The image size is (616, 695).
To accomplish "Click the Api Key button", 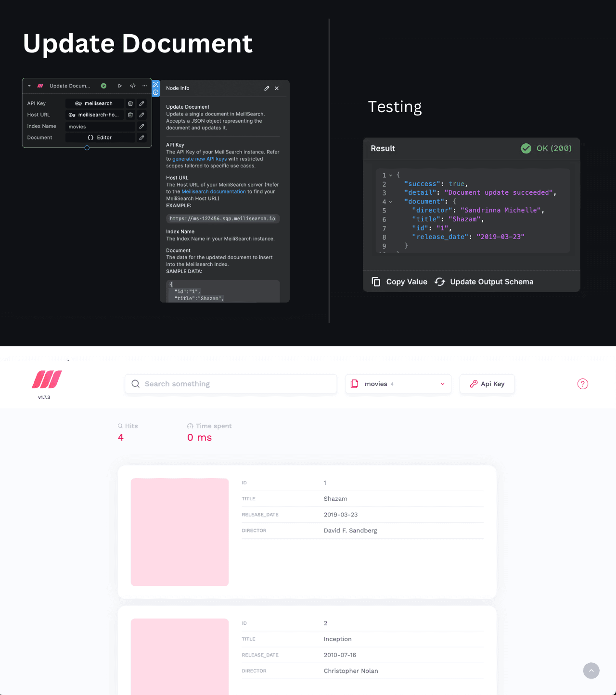I will coord(487,384).
